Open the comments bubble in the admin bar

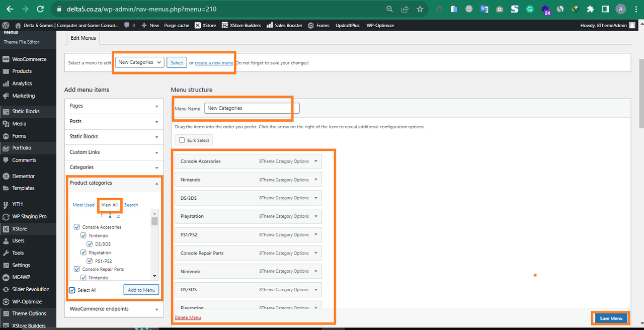[129, 25]
